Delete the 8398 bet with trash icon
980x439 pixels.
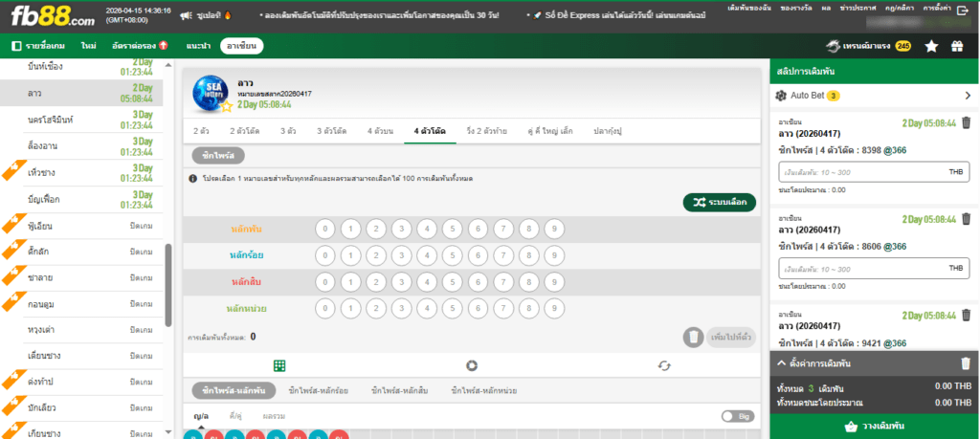click(x=967, y=122)
